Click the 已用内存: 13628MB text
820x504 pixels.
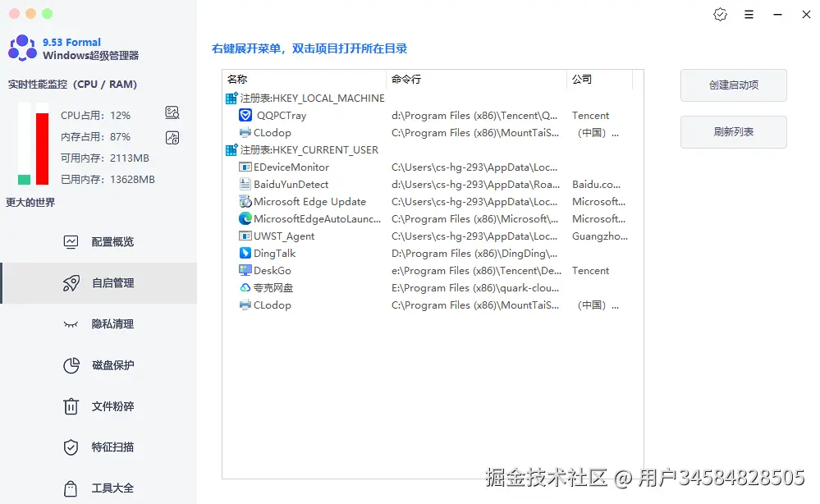point(108,179)
